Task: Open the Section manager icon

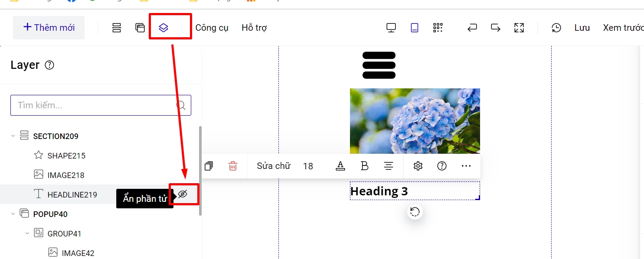Action: point(117,28)
